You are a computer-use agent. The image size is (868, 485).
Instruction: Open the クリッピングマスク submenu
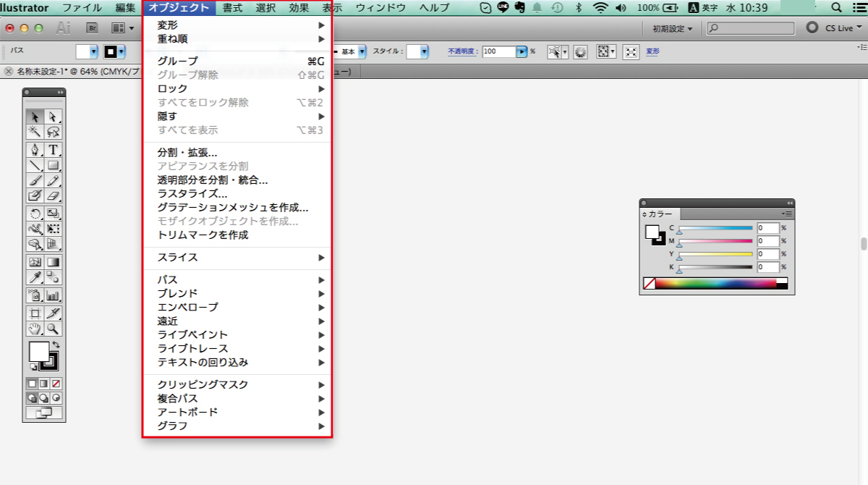(x=237, y=385)
